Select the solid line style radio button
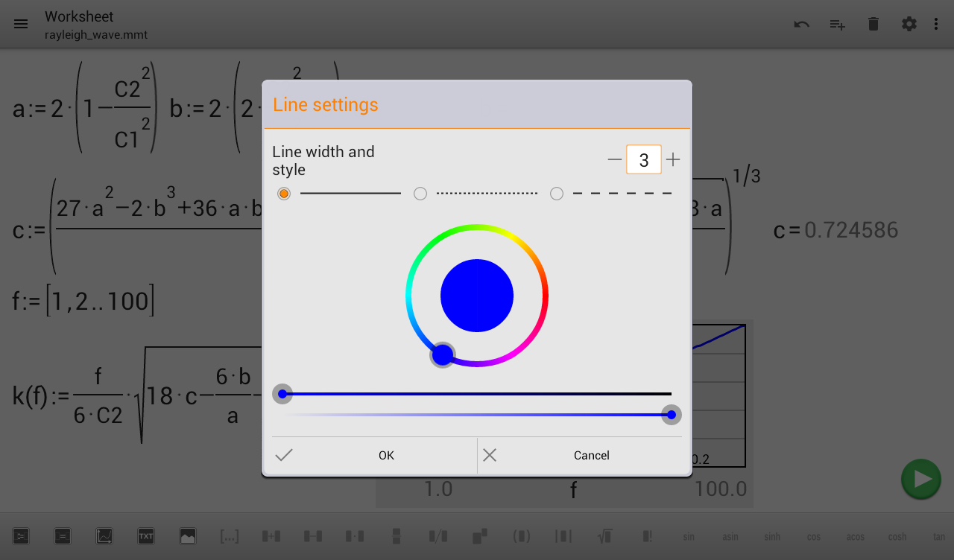The image size is (954, 560). point(284,194)
